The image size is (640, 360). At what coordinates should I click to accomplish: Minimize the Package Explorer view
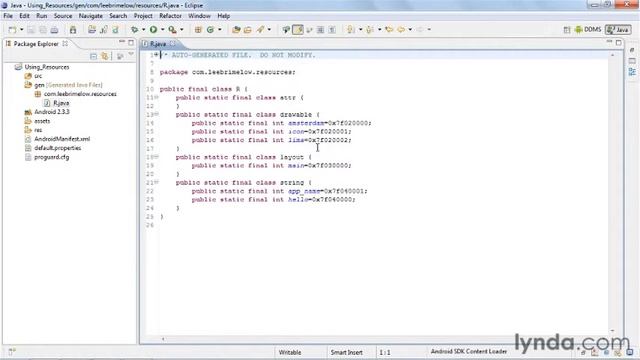point(122,42)
